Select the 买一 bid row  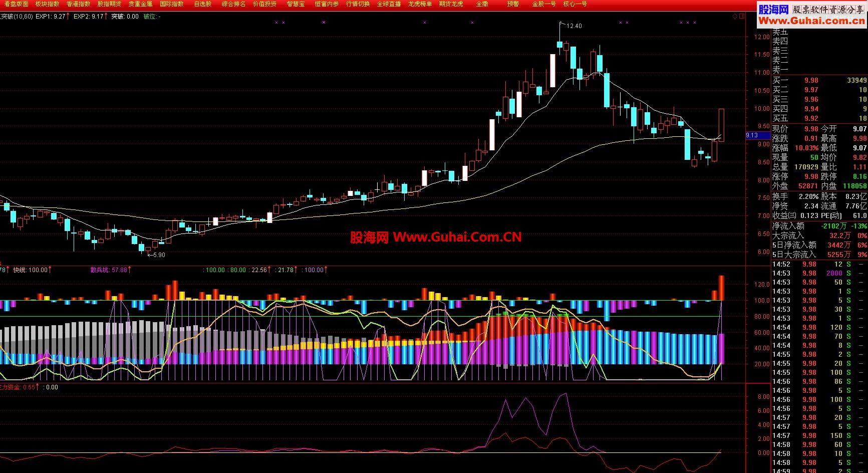[x=819, y=80]
